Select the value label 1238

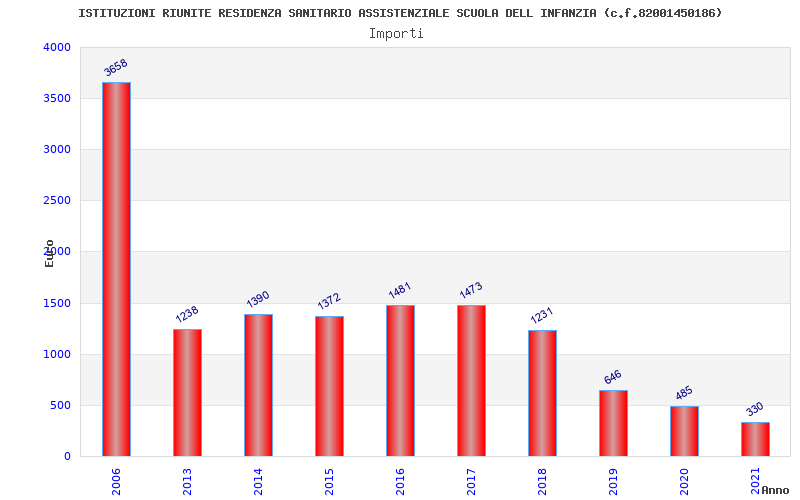(x=187, y=314)
